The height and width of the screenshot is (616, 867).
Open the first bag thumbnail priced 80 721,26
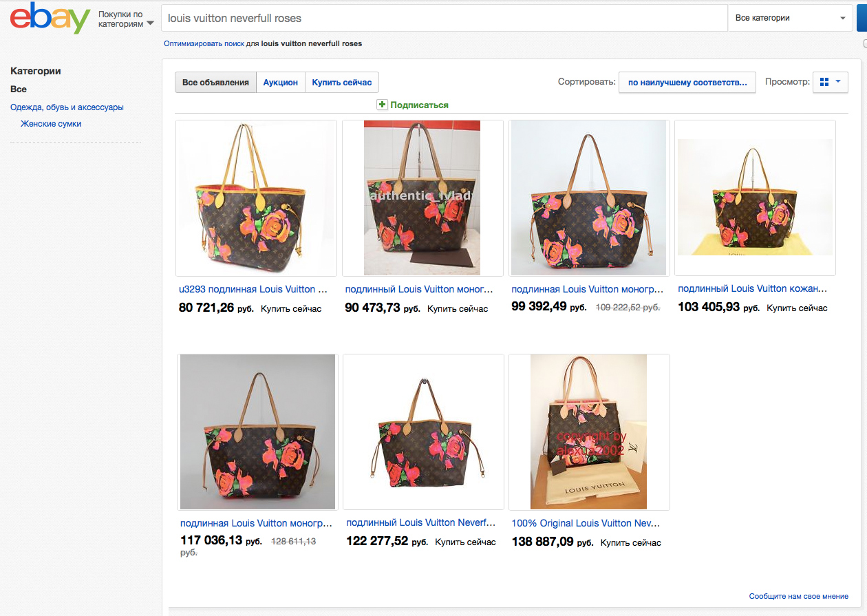tap(256, 198)
